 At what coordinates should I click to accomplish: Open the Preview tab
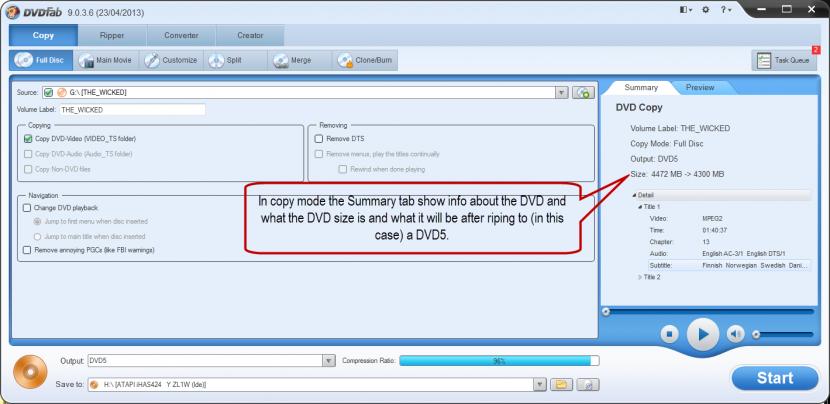tap(700, 87)
